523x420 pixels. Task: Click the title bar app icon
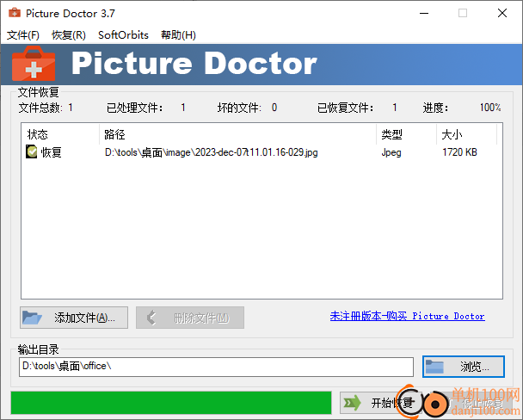click(x=15, y=14)
